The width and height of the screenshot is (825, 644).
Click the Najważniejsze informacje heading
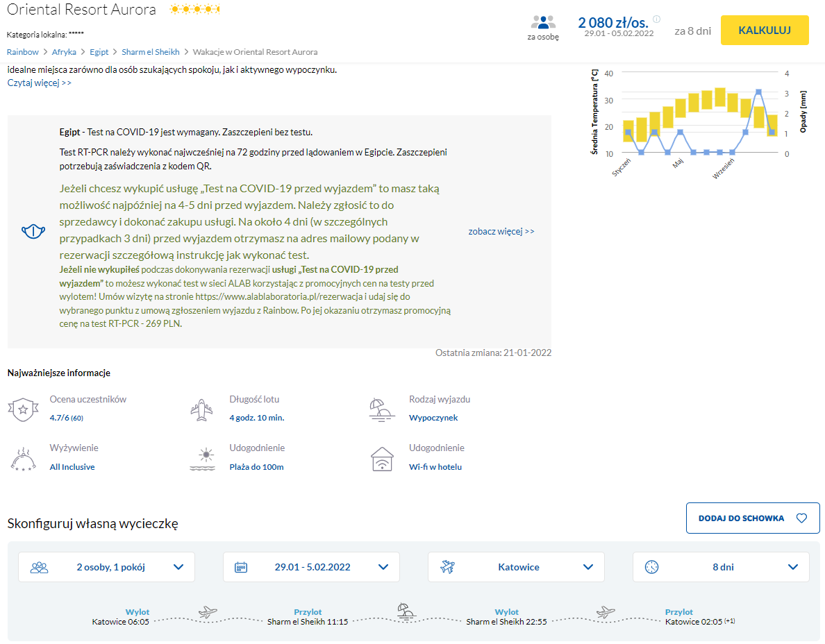59,373
